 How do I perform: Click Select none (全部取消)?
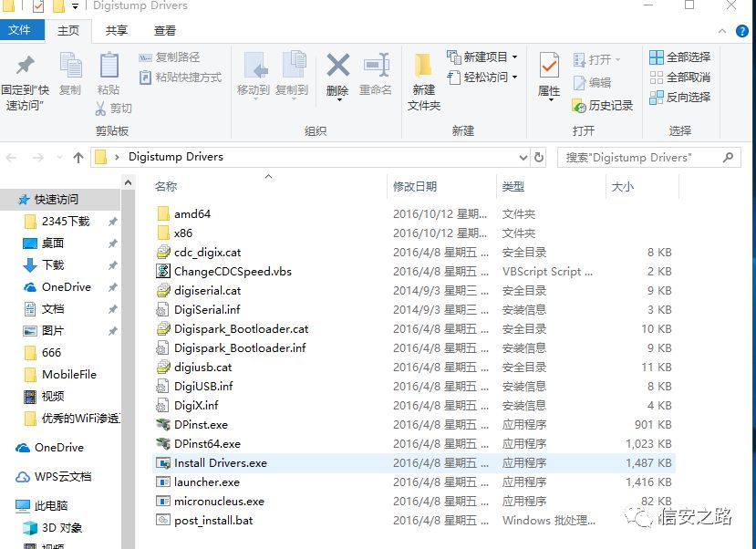point(679,78)
